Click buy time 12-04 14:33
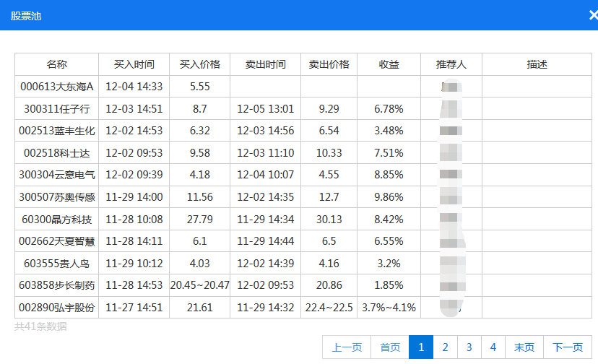 (134, 87)
